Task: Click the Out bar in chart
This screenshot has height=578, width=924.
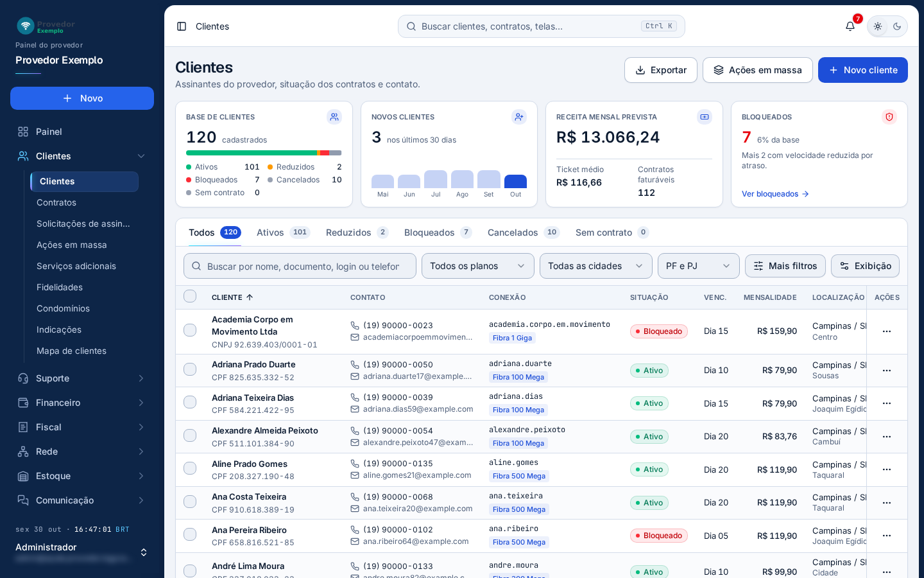Action: point(515,181)
